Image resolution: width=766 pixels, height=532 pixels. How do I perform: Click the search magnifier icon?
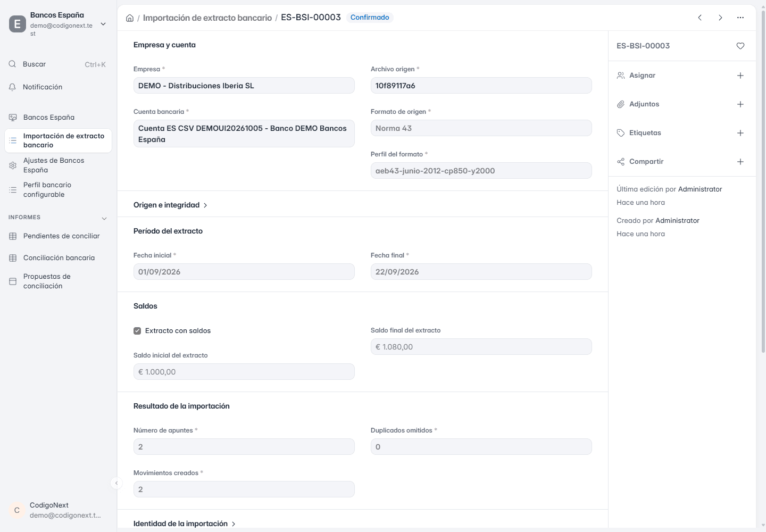(12, 64)
